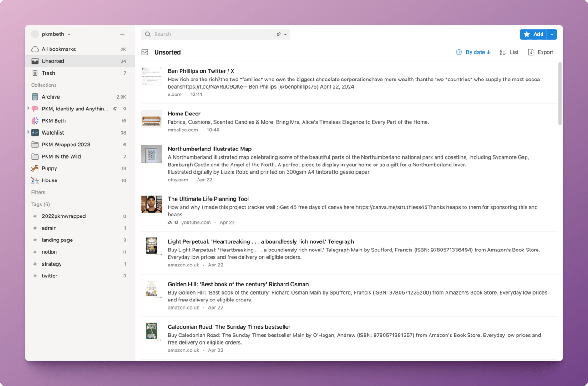Click the Trash bin icon

tap(35, 73)
